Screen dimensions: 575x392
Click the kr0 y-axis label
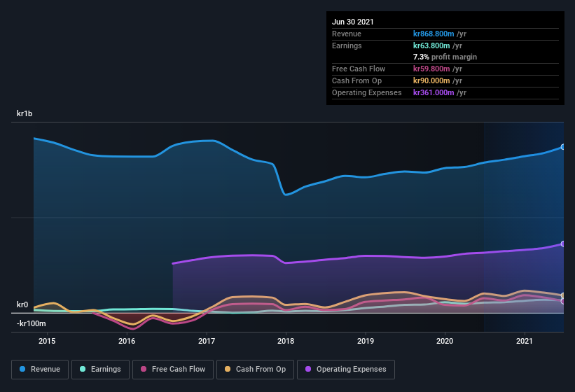point(22,304)
